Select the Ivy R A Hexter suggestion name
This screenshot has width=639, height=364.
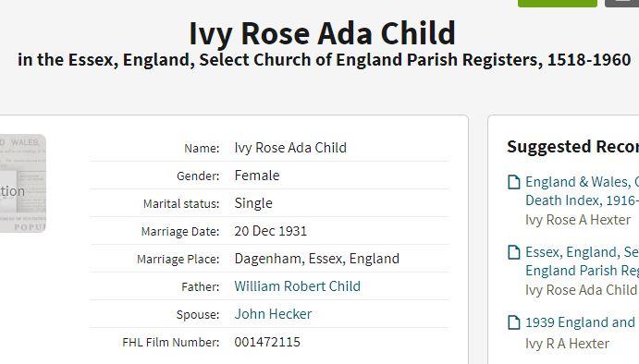click(567, 344)
